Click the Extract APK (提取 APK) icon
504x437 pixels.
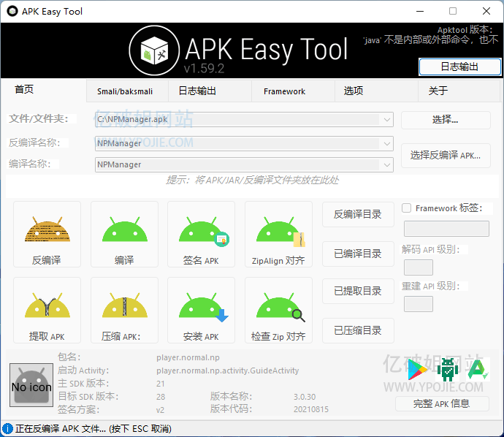[47, 311]
